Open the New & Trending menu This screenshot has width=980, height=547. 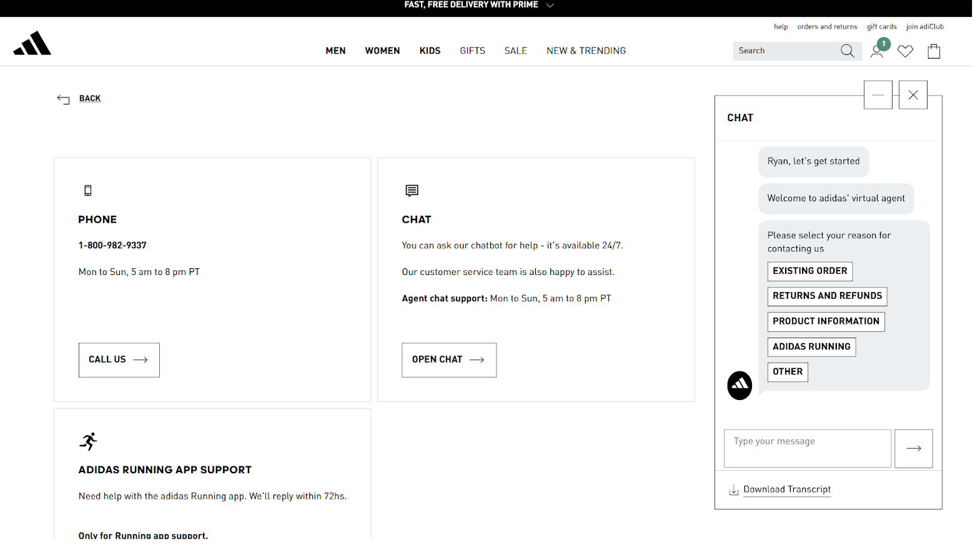tap(586, 51)
